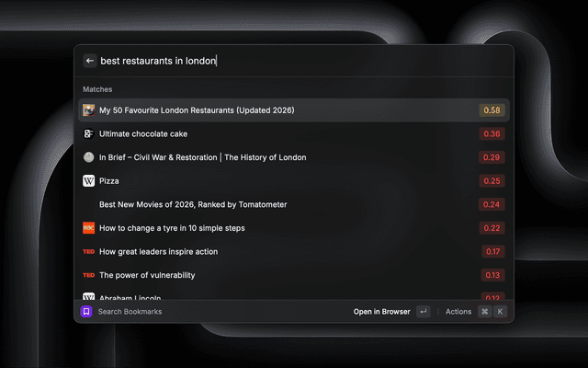Click the TED icon for power of vulnerability
The width and height of the screenshot is (588, 368).
(88, 275)
